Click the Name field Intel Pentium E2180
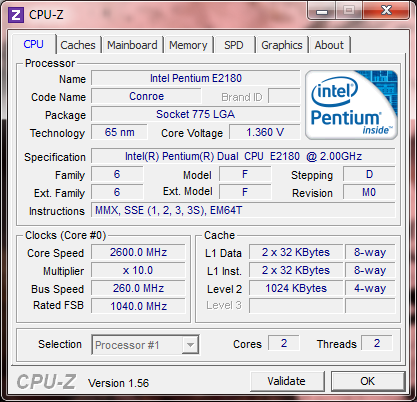The height and width of the screenshot is (402, 417). coord(196,78)
